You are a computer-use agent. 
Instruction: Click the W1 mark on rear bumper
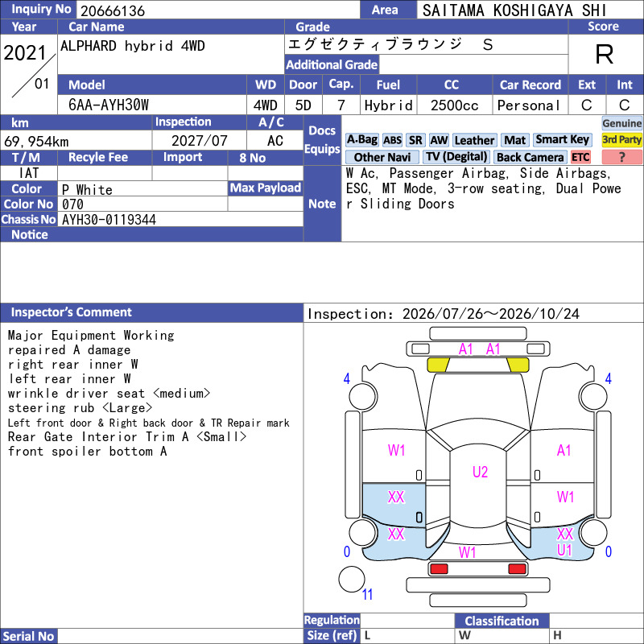pos(468,552)
